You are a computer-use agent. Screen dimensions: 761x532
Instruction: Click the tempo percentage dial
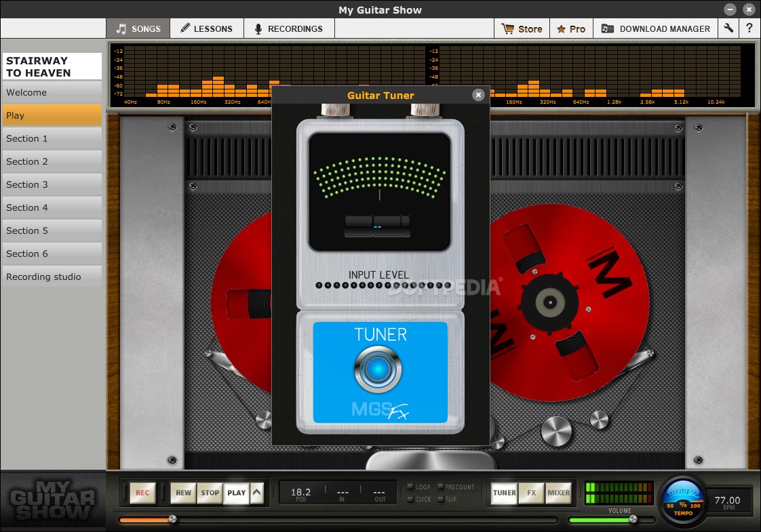click(x=683, y=500)
